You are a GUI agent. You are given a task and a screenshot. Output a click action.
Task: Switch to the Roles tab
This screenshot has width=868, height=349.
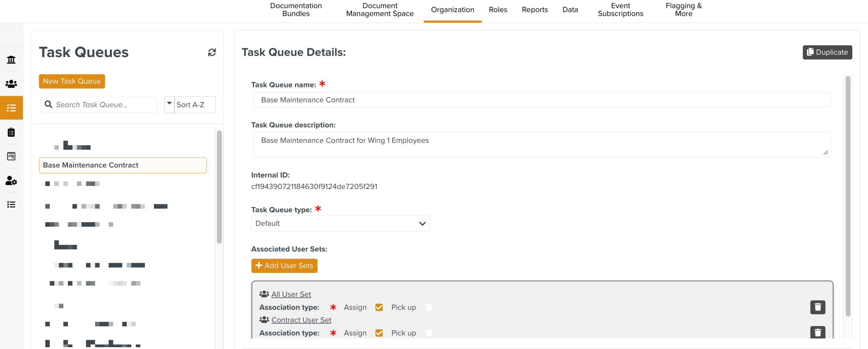coord(498,10)
